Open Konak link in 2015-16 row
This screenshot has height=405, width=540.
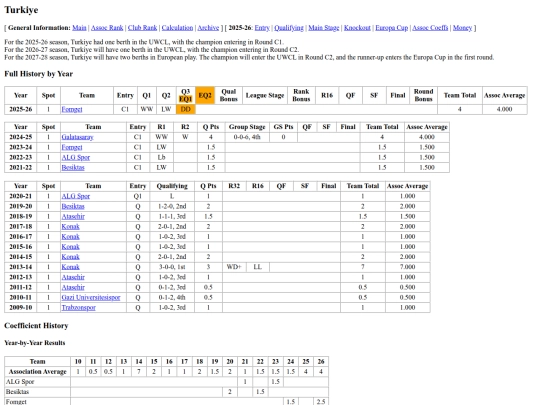coord(71,247)
